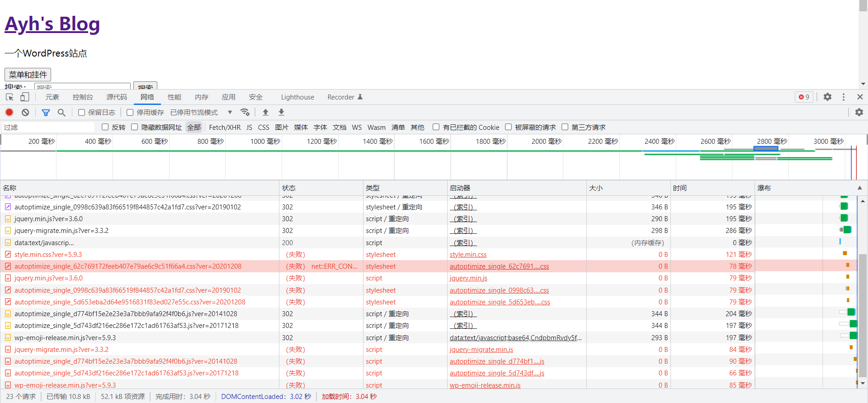Image resolution: width=868 pixels, height=403 pixels.
Task: Sort by the Size (大小) column header
Action: click(628, 188)
